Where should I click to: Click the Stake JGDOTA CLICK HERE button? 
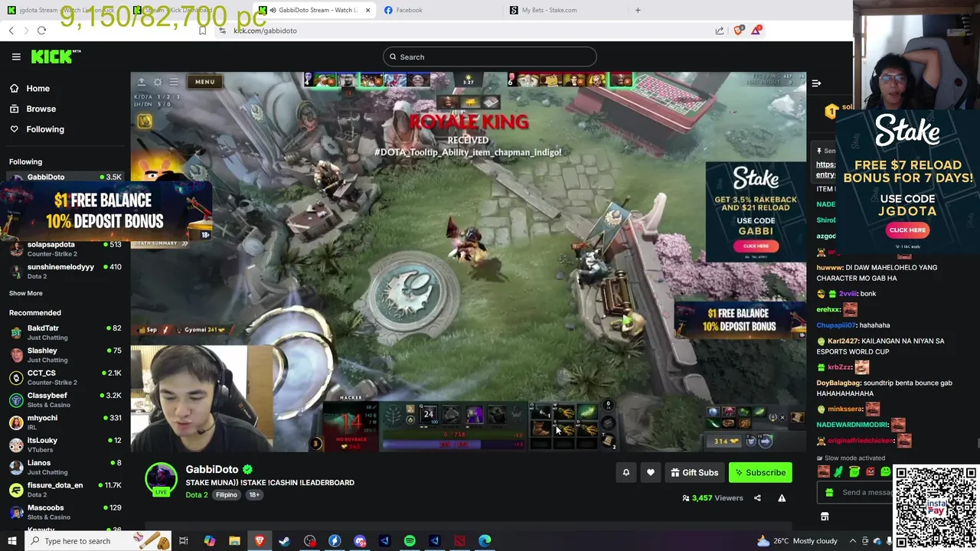coord(907,230)
